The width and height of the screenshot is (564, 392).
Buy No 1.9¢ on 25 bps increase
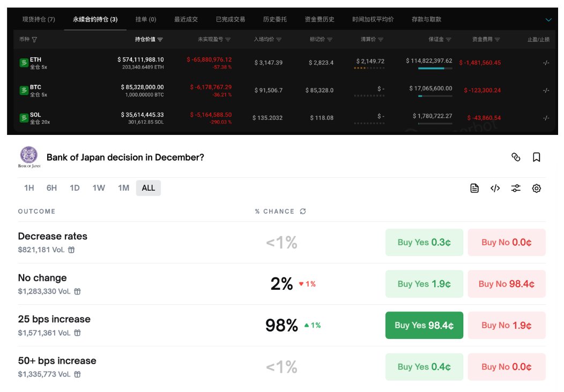[x=507, y=325]
